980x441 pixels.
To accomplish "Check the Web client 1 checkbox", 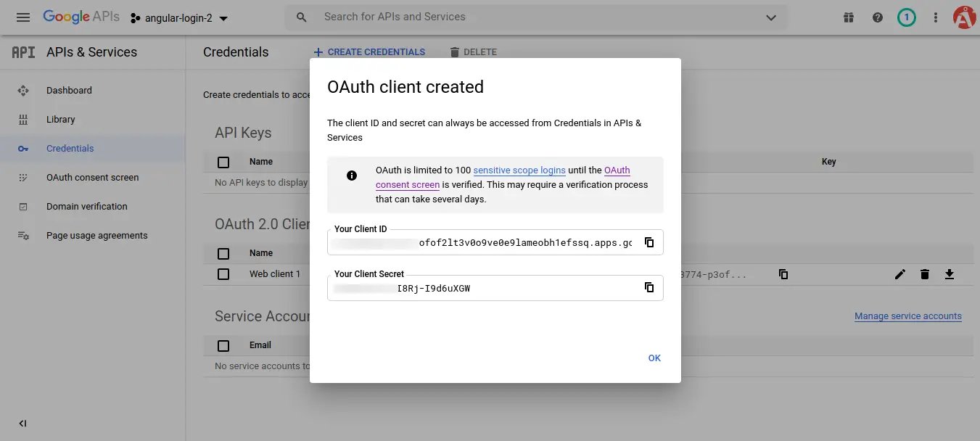I will coord(223,274).
